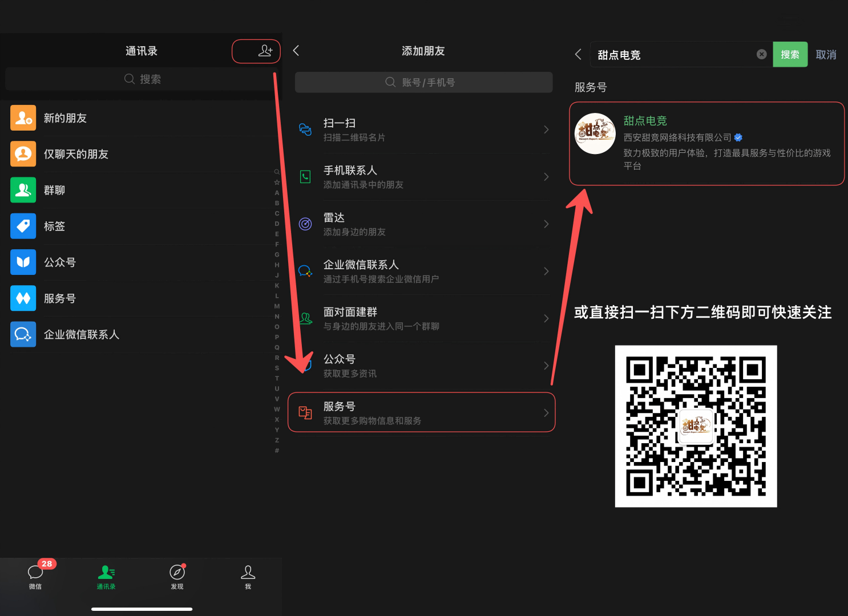This screenshot has width=848, height=616.
Task: Open the 服务号 icon in contacts list
Action: (23, 298)
